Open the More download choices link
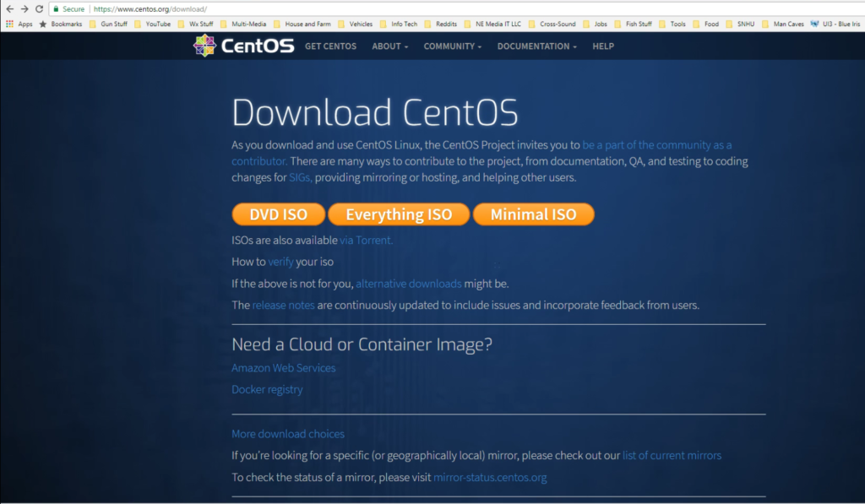 pyautogui.click(x=288, y=434)
